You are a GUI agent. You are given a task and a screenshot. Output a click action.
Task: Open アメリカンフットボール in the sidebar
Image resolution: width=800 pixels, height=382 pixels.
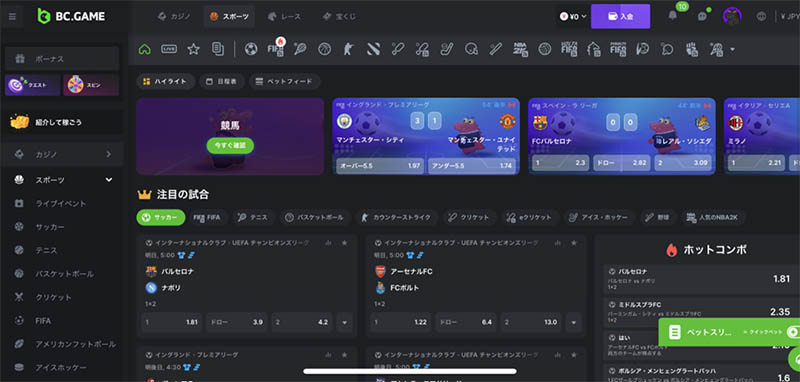(x=62, y=344)
